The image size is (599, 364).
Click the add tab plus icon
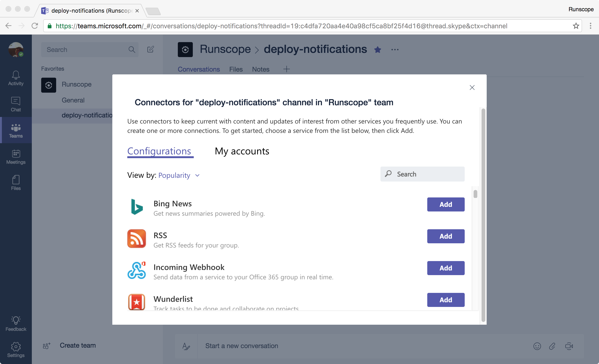point(287,69)
